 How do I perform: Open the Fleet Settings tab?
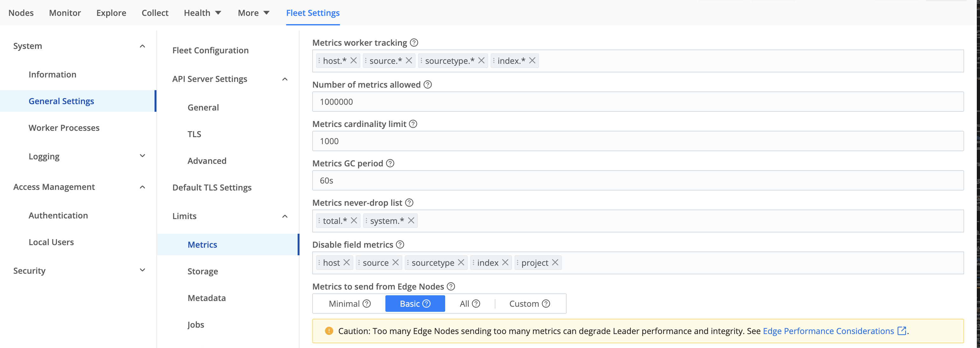(x=312, y=12)
